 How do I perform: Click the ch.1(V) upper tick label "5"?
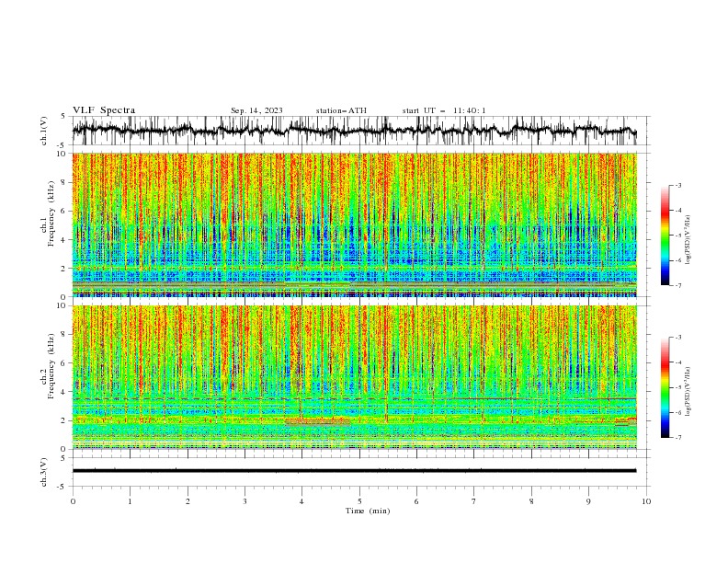[x=63, y=117]
